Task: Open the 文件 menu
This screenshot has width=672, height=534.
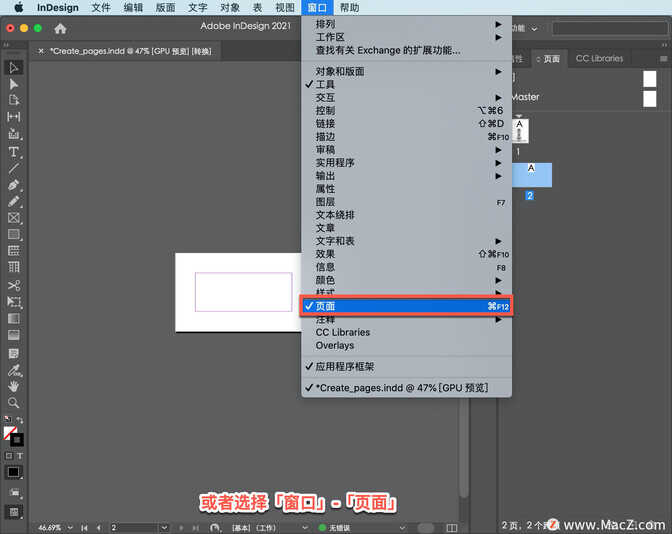Action: pos(101,8)
